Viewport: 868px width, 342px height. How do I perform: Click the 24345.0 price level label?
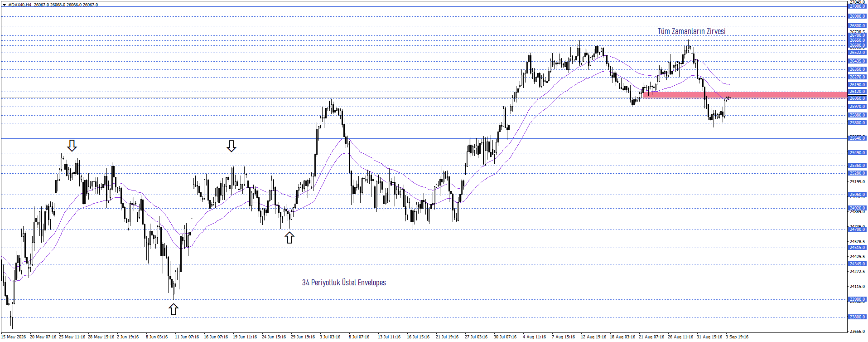click(857, 264)
